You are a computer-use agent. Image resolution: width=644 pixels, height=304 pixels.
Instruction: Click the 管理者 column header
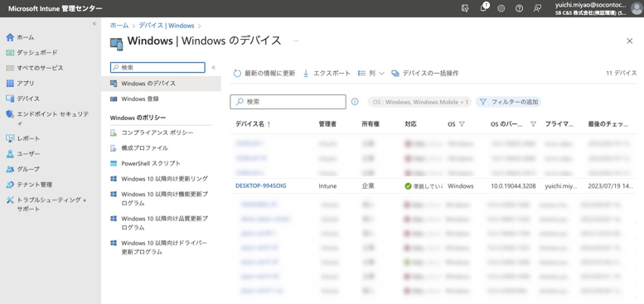(327, 124)
